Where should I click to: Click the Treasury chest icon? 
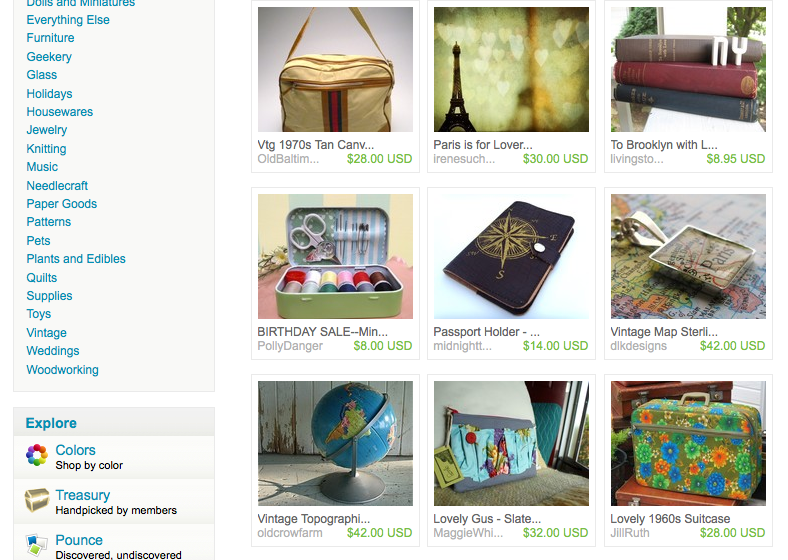point(37,500)
